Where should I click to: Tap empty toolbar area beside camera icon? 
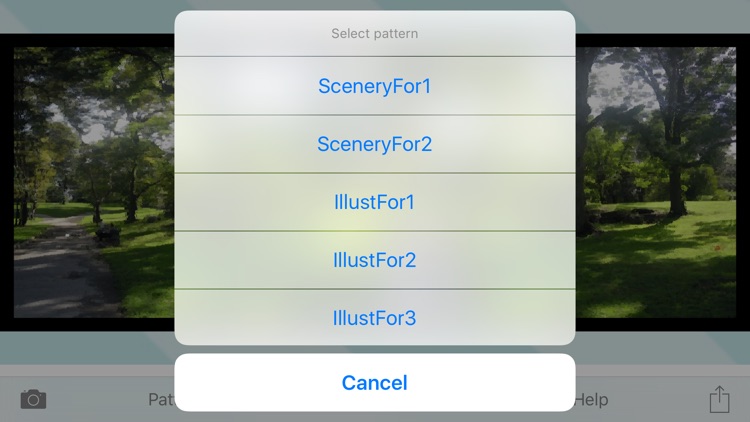coord(96,400)
